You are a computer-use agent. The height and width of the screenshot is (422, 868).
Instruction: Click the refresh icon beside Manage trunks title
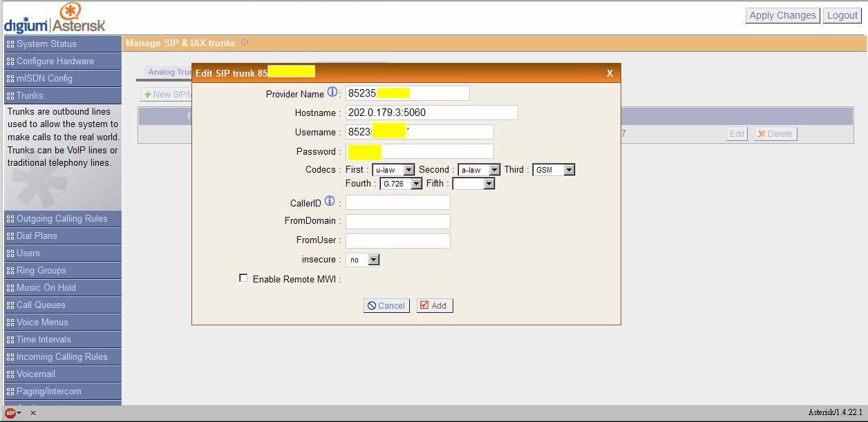coord(245,43)
